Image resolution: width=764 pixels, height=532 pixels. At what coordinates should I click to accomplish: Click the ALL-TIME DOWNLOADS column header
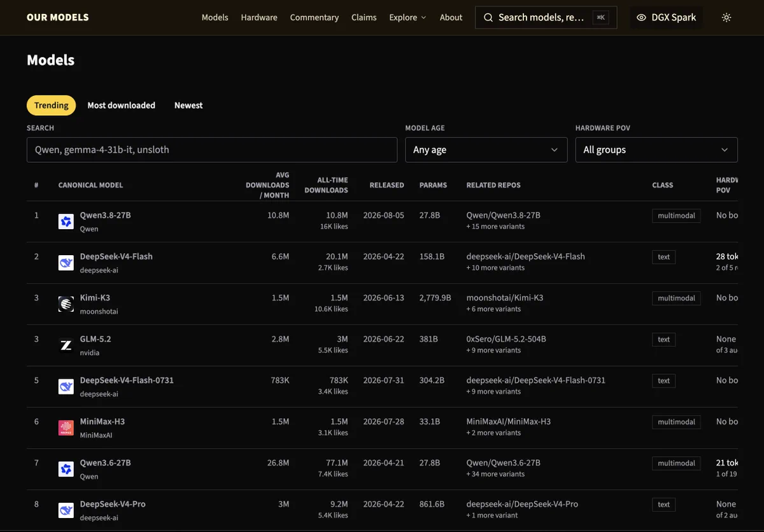click(326, 185)
